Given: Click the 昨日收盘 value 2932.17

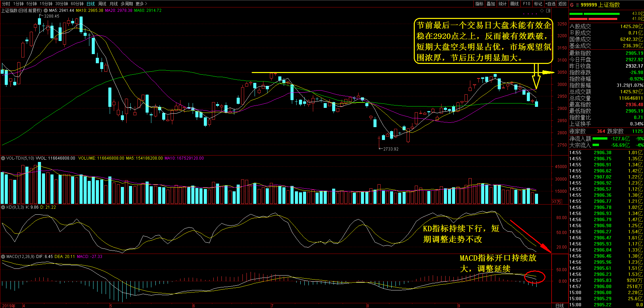Looking at the screenshot, I should point(634,66).
